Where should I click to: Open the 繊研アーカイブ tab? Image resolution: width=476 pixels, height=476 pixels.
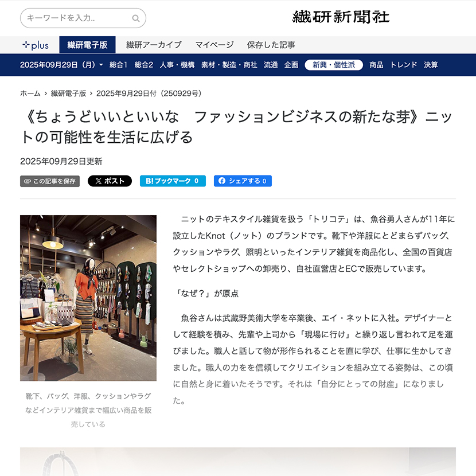(154, 45)
